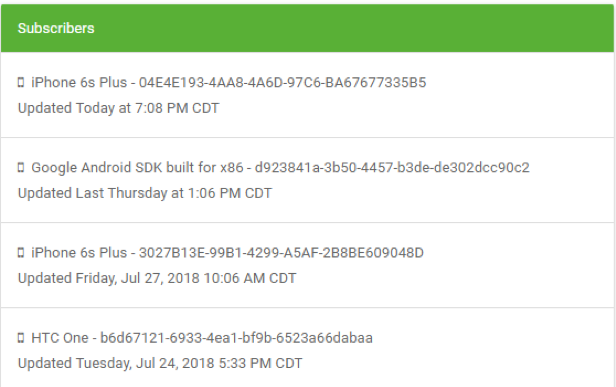The image size is (616, 387).
Task: Open Google Android SDK built for x86 entry
Action: tap(307, 180)
